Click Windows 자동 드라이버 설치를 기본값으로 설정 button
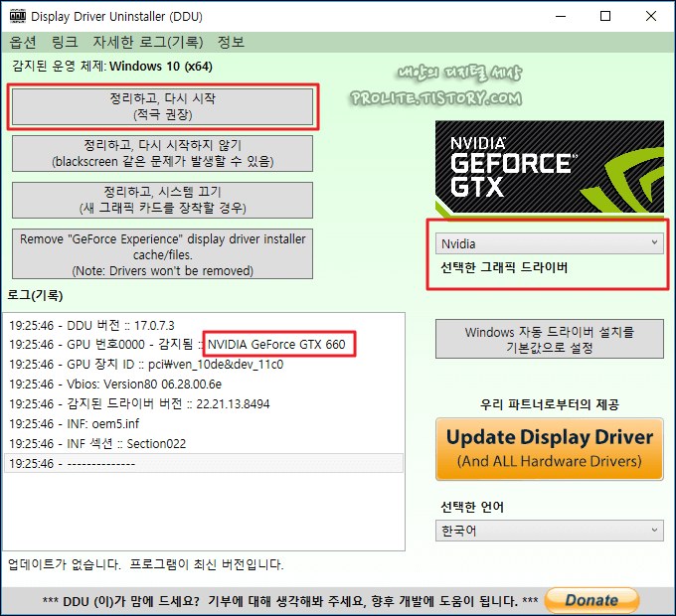The image size is (676, 616). coord(550,339)
